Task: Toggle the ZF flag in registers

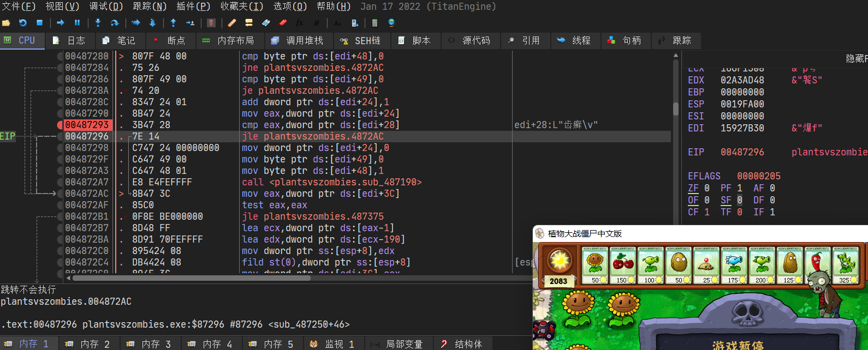Action: (693, 188)
